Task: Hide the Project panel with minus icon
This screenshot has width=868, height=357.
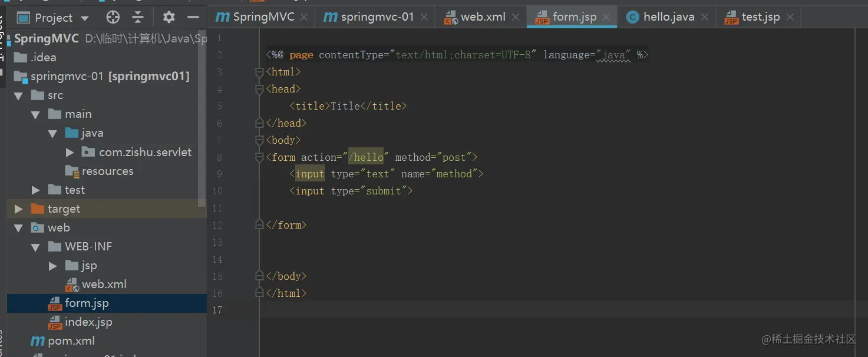Action: (192, 17)
